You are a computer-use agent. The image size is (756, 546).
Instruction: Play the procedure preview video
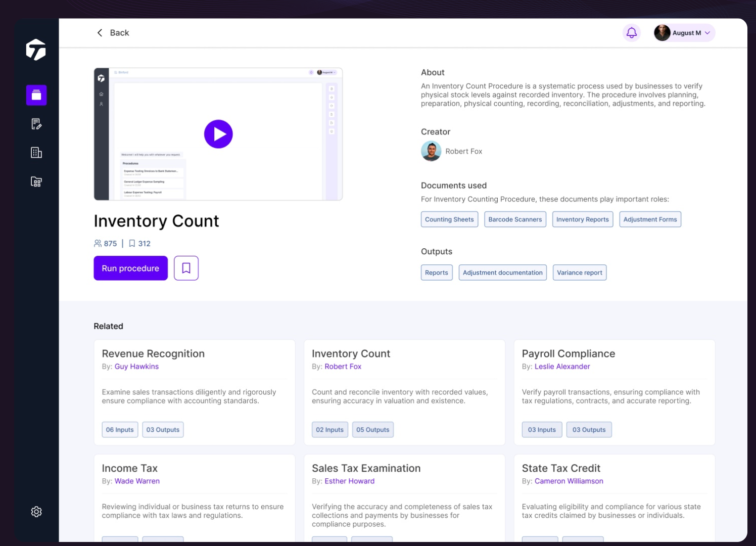coord(218,133)
